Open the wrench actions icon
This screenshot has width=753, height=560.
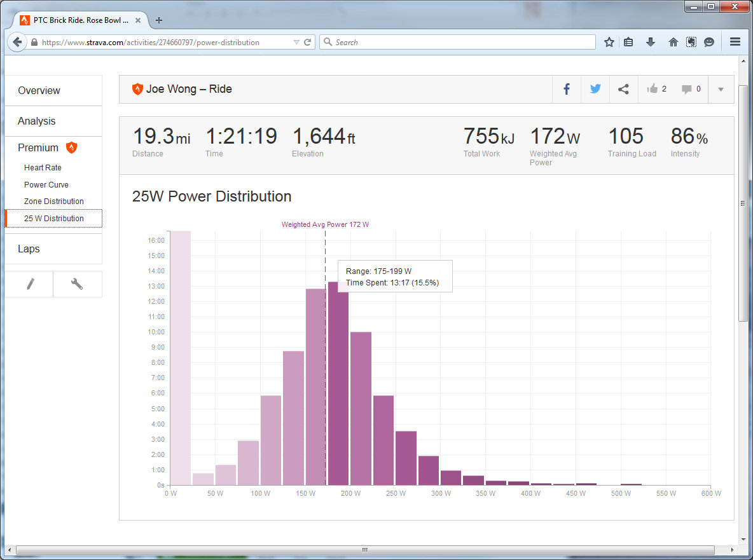click(x=77, y=284)
